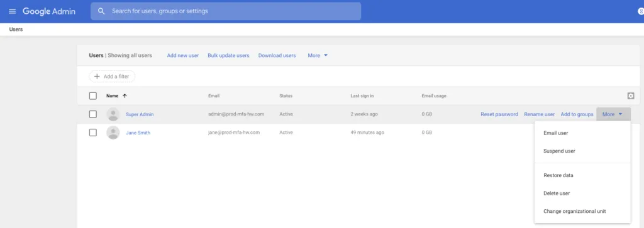The width and height of the screenshot is (644, 228).
Task: Click Rename user for Super Admin
Action: click(x=539, y=114)
